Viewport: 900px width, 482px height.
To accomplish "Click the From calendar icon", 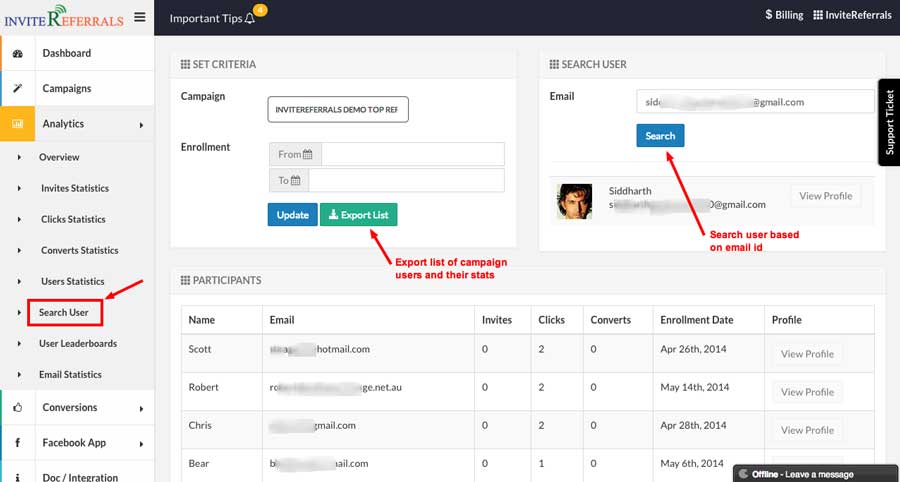I will pyautogui.click(x=308, y=154).
